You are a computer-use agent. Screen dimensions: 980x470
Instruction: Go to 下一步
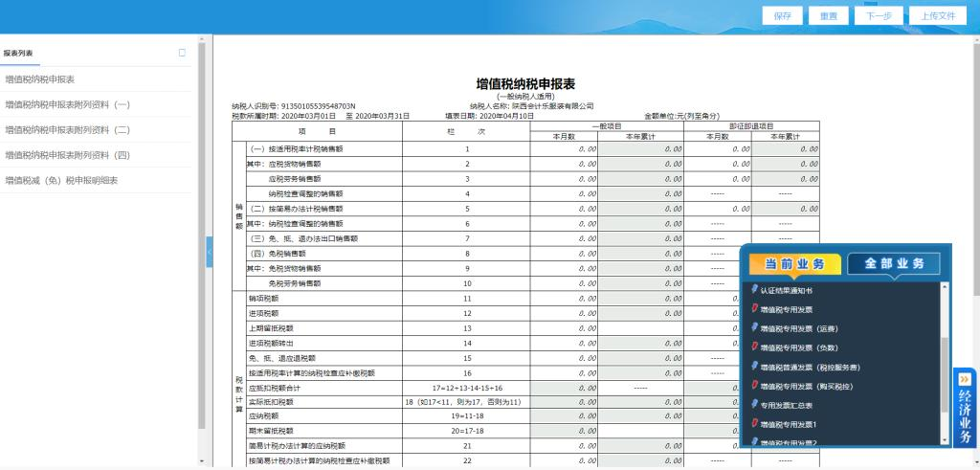click(x=879, y=16)
